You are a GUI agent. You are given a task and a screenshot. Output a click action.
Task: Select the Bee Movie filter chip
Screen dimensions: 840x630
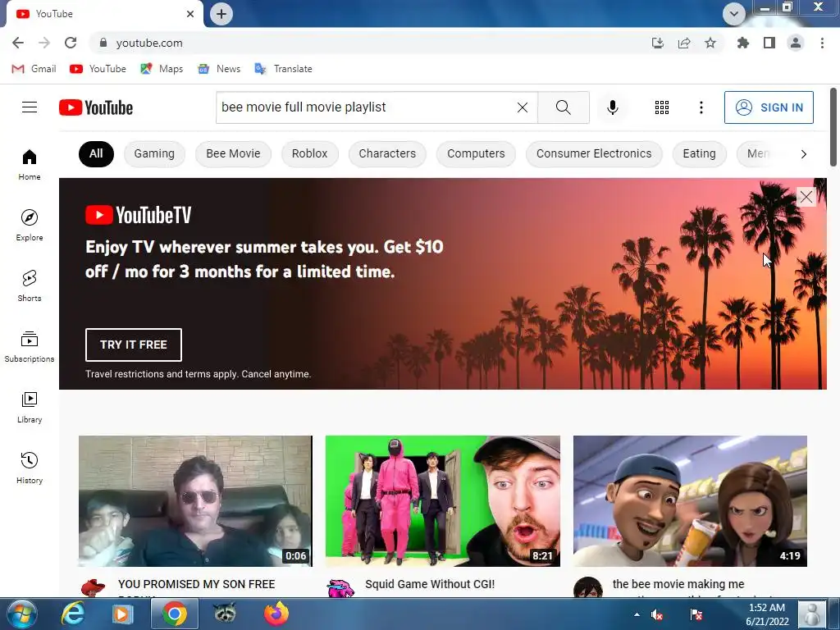pos(233,153)
